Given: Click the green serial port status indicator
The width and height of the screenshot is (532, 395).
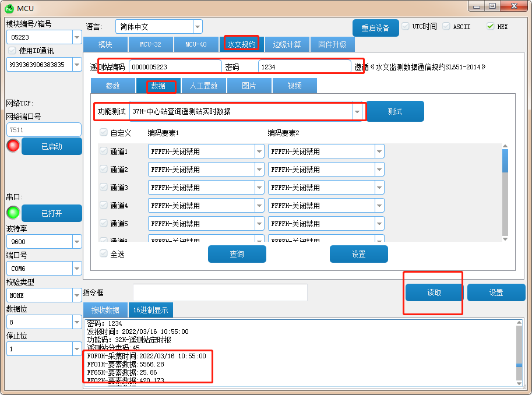Looking at the screenshot, I should 13,213.
